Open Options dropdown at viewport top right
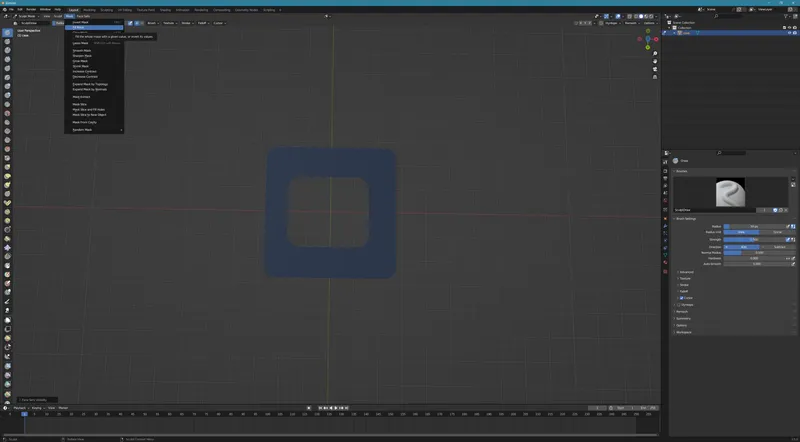This screenshot has height=442, width=800. (x=649, y=23)
